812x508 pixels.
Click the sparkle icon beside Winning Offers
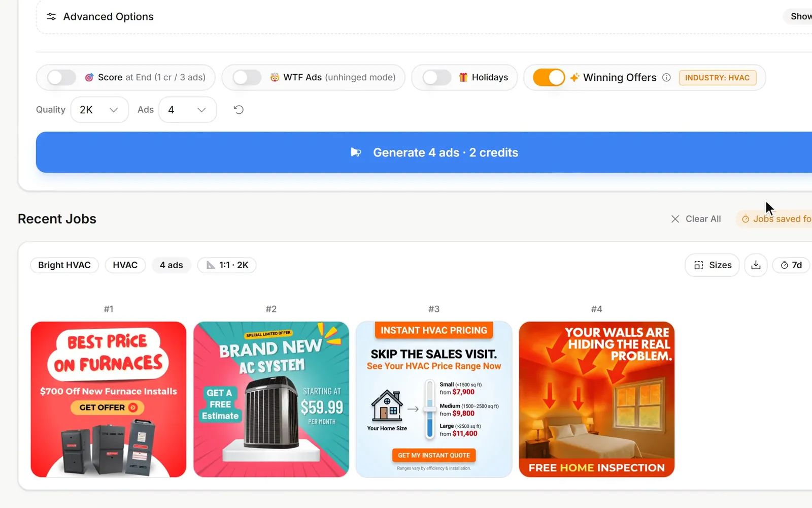(574, 77)
